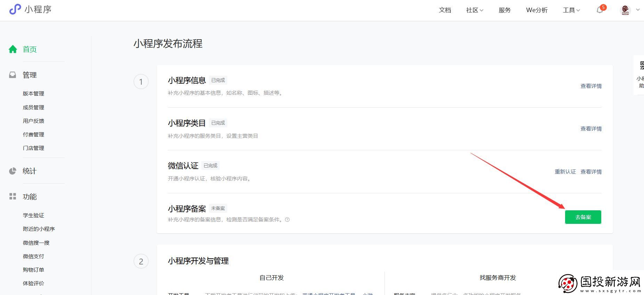Open 学生验证 in sidebar

pyautogui.click(x=33, y=216)
